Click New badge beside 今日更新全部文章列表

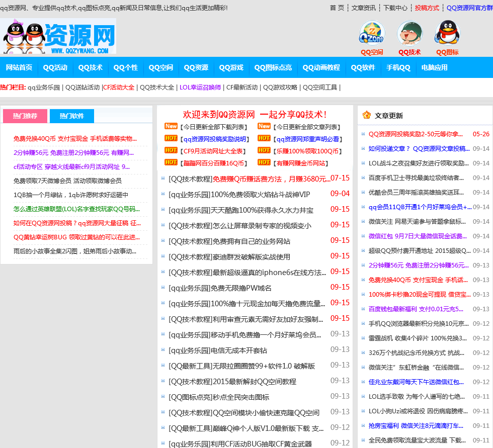pyautogui.click(x=264, y=126)
